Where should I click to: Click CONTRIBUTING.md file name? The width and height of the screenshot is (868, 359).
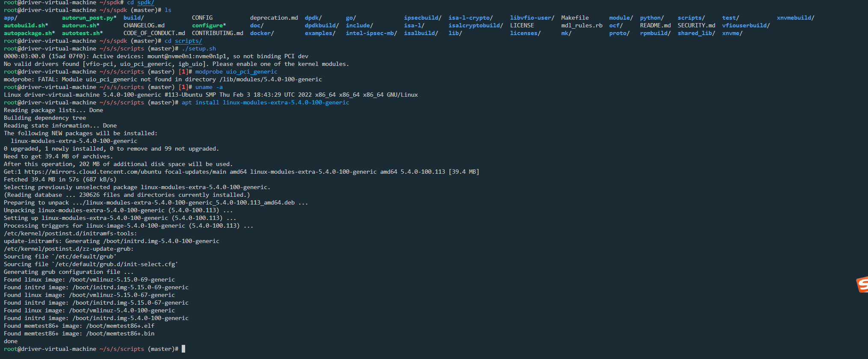point(218,33)
